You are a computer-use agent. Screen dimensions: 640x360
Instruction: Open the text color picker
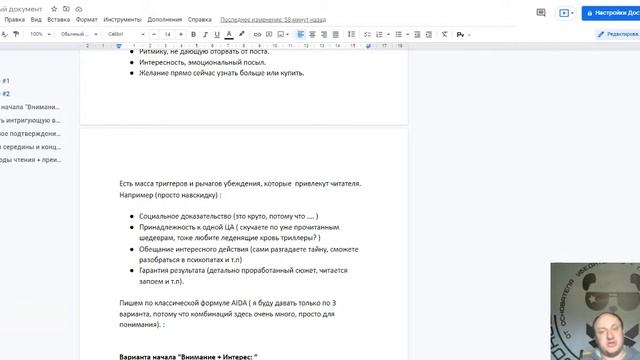tap(229, 34)
